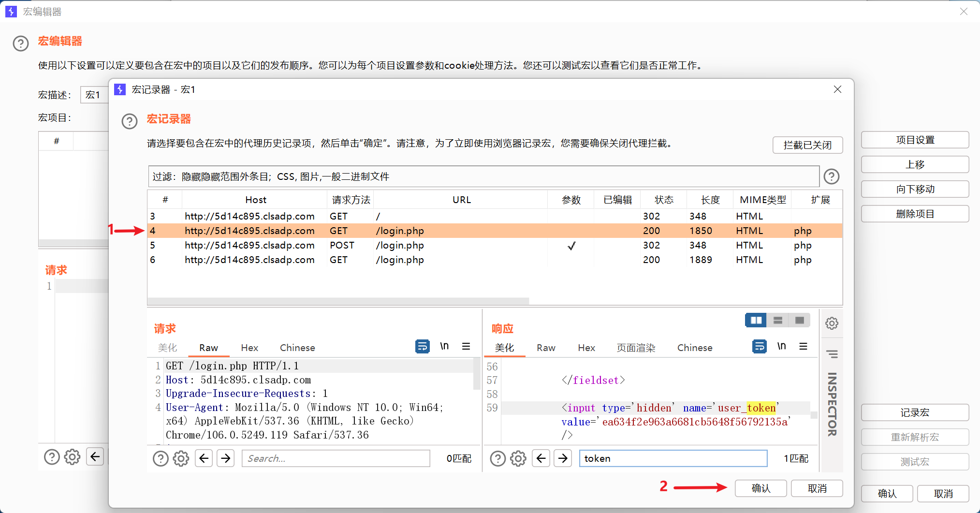Sort by 请求方法 column header

(351, 200)
